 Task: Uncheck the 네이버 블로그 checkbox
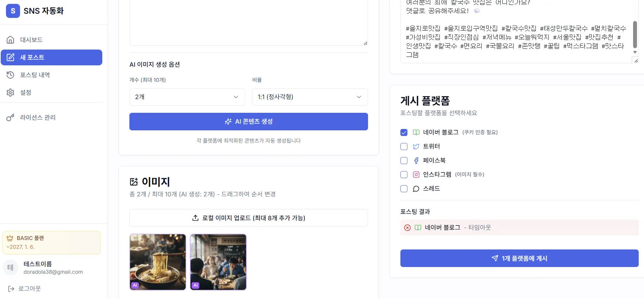(x=404, y=132)
